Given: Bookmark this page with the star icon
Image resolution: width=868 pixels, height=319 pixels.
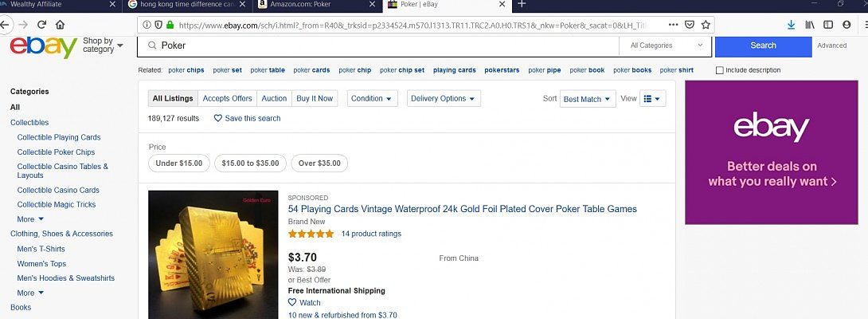Looking at the screenshot, I should (x=706, y=25).
